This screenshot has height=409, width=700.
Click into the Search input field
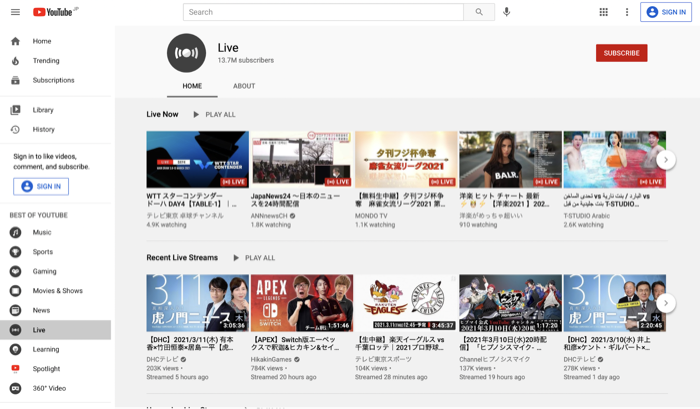tap(323, 12)
